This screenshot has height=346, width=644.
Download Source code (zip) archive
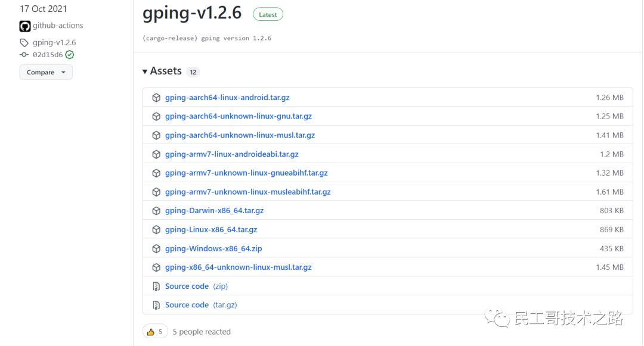coord(196,286)
